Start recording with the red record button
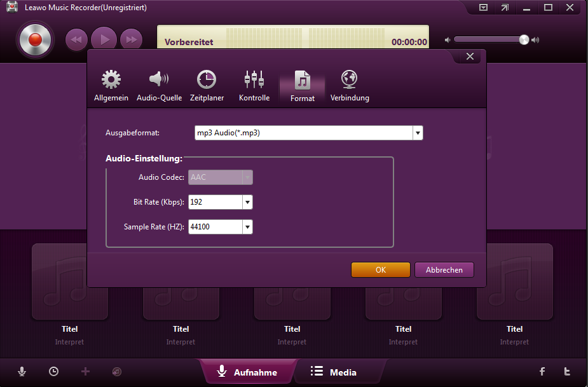588x387 pixels. (x=35, y=40)
